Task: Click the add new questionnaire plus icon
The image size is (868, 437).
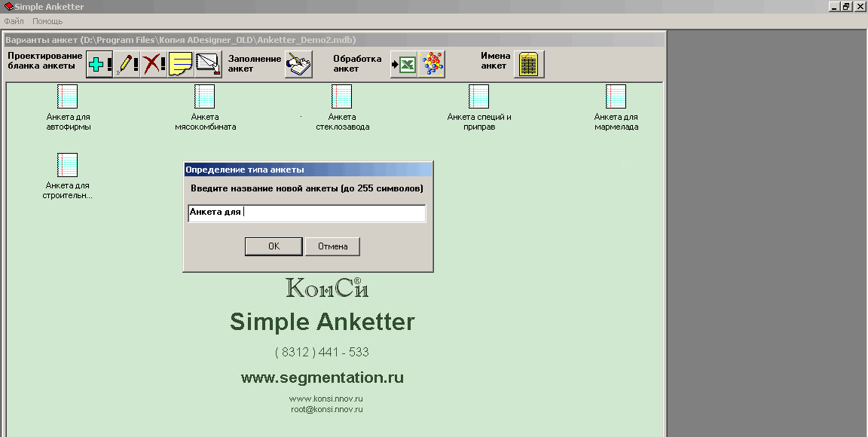Action: coord(99,64)
